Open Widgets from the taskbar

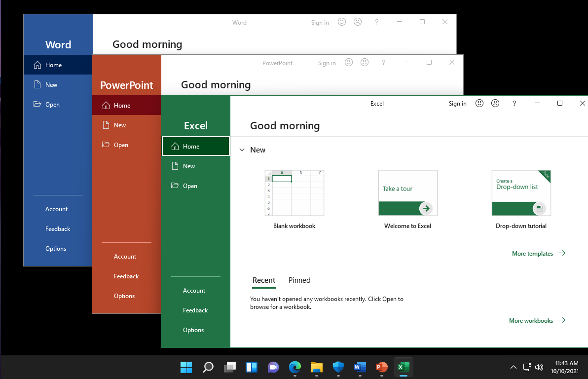pos(251,367)
